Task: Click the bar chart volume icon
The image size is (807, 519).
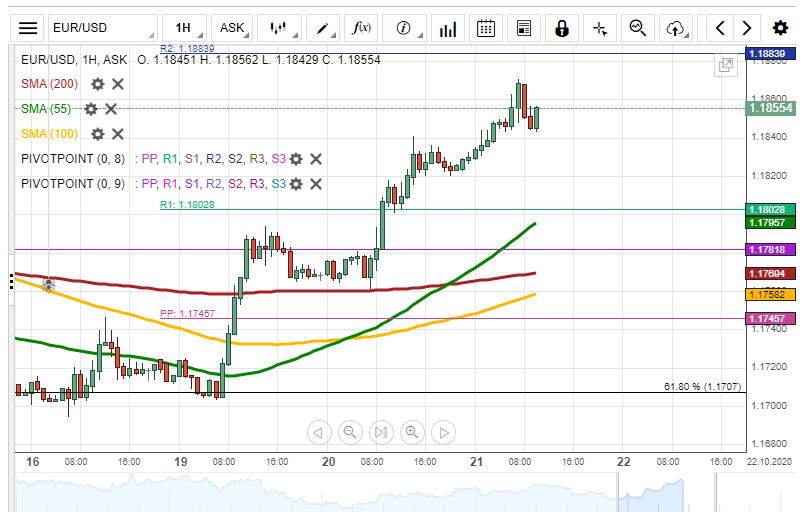Action: tap(448, 28)
